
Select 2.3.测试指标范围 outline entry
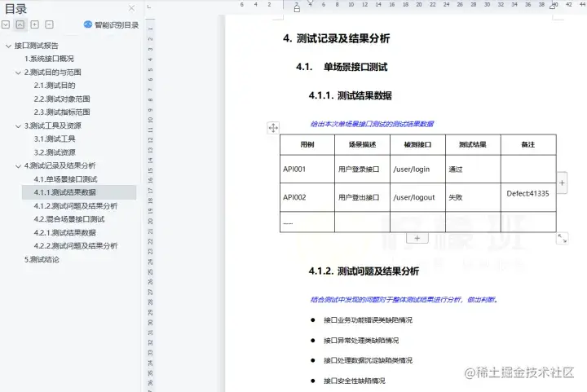coord(62,112)
